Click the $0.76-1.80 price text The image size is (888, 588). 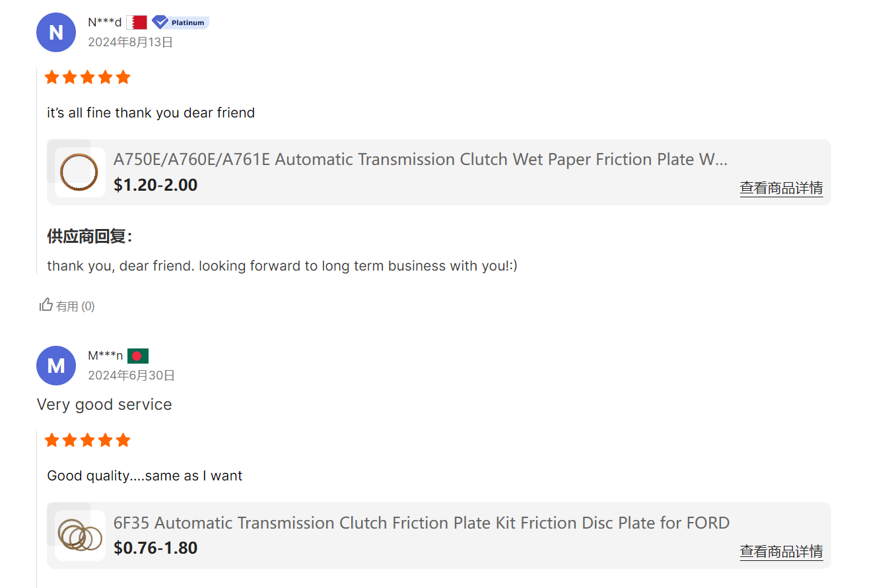pos(156,548)
